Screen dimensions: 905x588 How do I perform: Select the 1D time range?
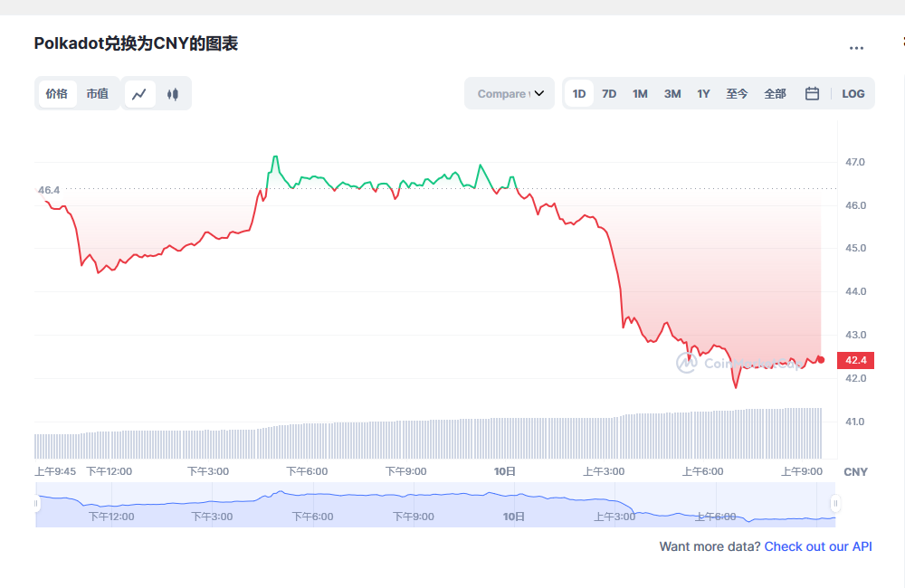click(579, 93)
